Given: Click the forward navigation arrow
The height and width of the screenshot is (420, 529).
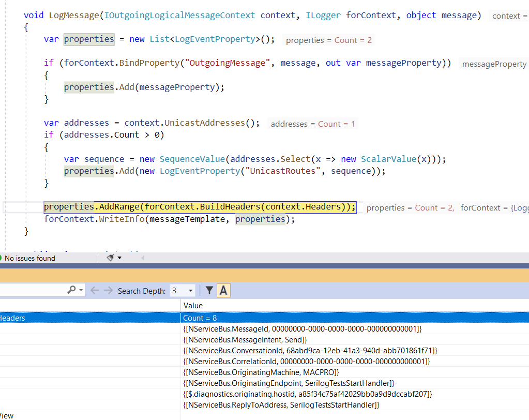Looking at the screenshot, I should (108, 290).
